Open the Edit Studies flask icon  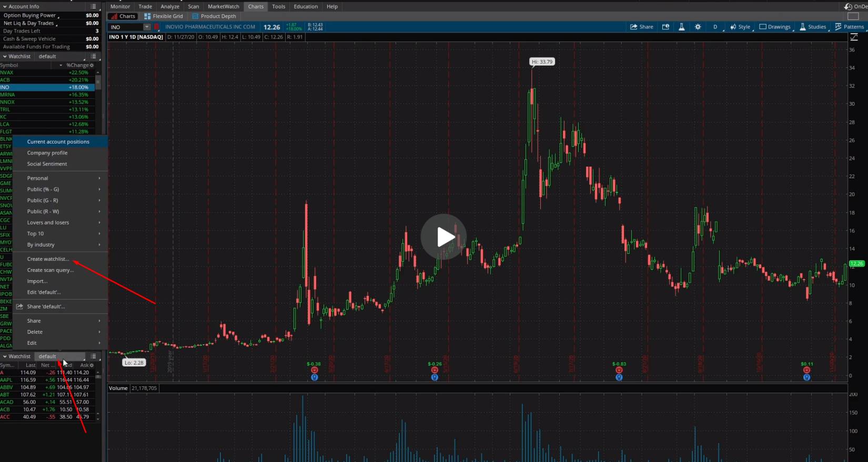(681, 27)
